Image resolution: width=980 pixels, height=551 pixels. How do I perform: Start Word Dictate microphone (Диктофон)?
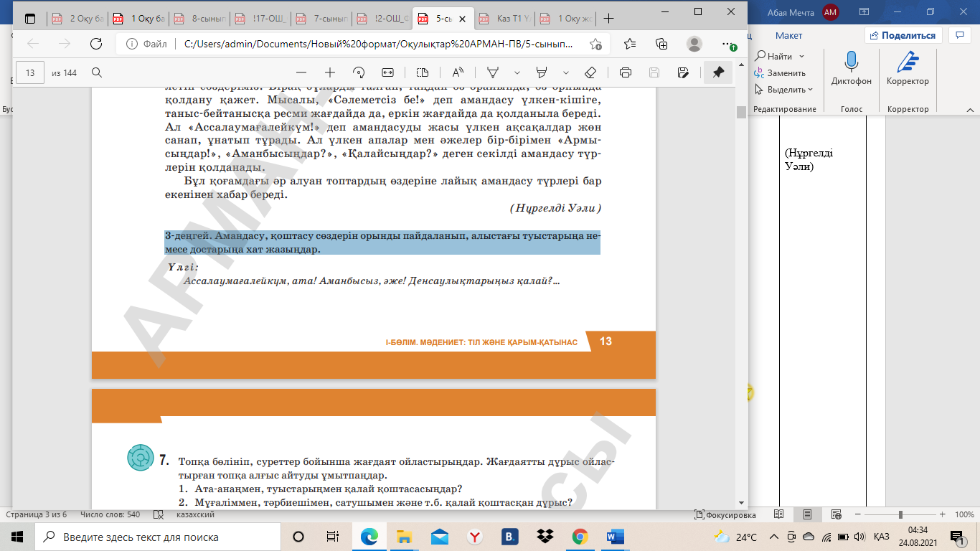[851, 70]
